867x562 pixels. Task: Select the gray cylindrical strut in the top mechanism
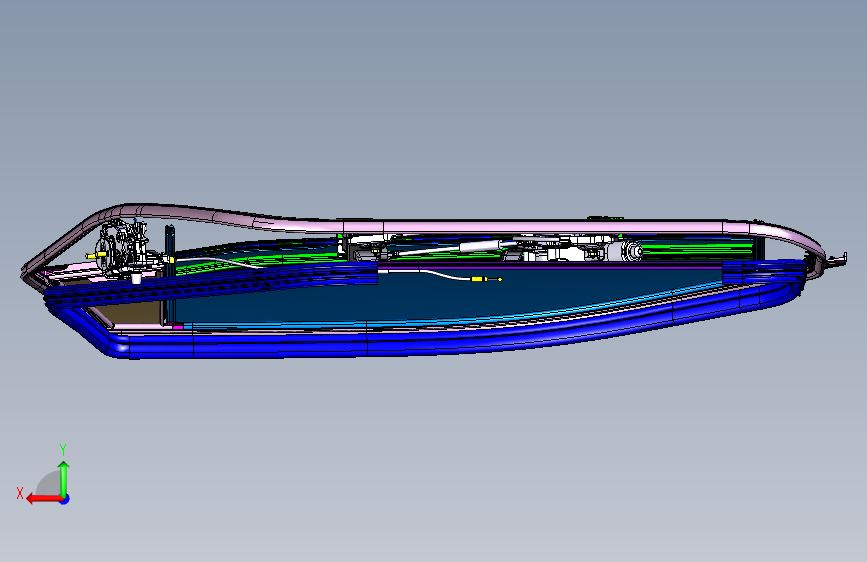click(x=480, y=246)
